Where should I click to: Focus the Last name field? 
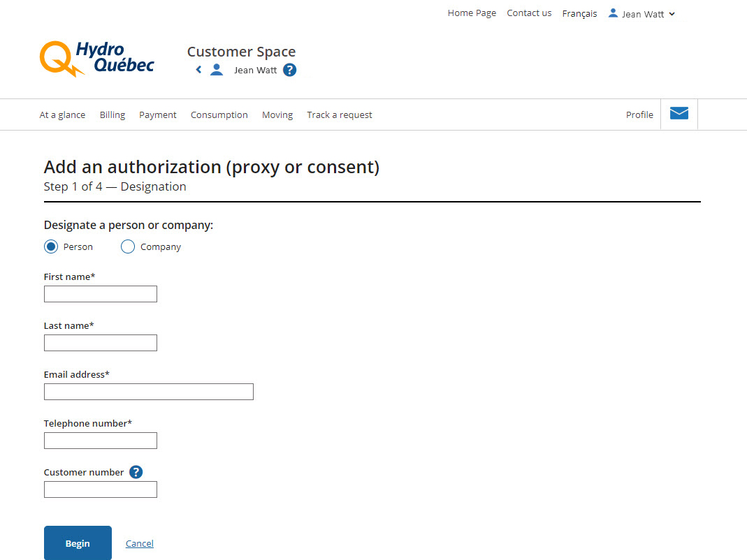click(101, 343)
